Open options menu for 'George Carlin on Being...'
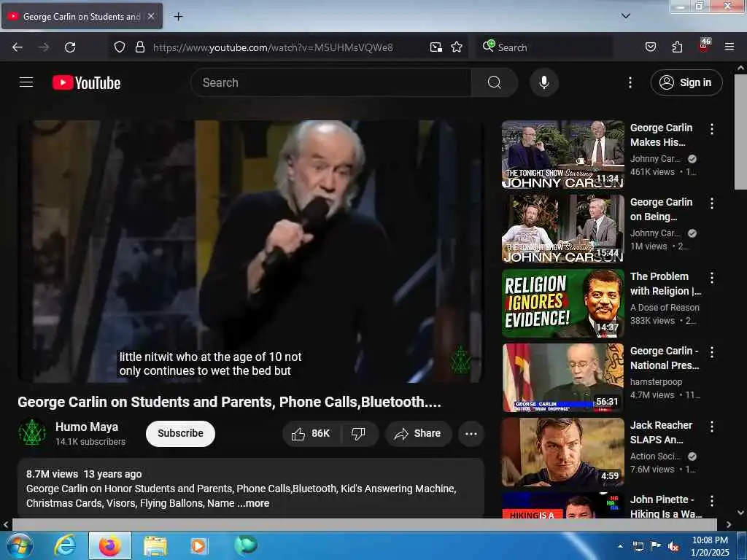 pyautogui.click(x=712, y=203)
